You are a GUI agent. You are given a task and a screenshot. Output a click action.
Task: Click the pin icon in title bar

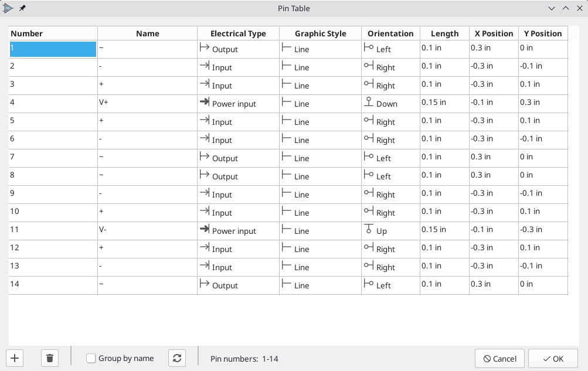22,8
